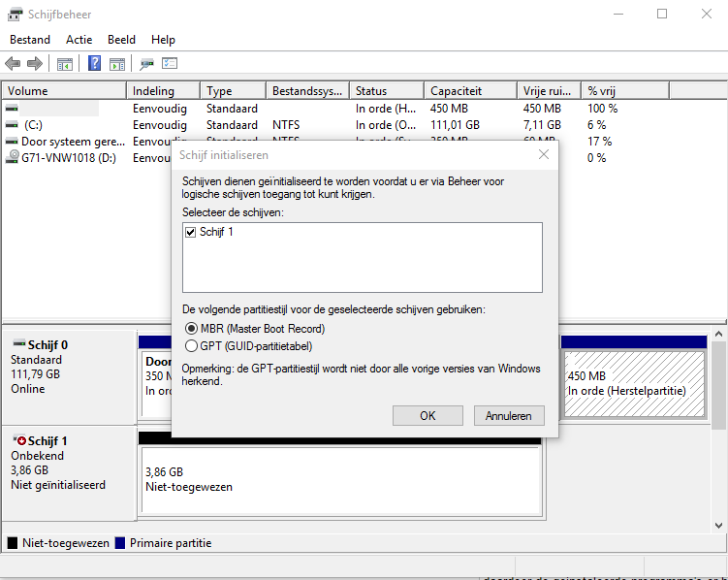Sort by Capaciteit column header
The image size is (728, 580).
click(471, 90)
